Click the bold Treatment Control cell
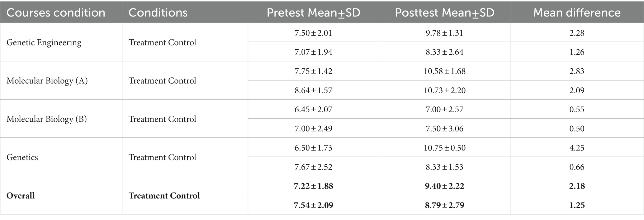Screen dimensions: 644x220 click(164, 196)
